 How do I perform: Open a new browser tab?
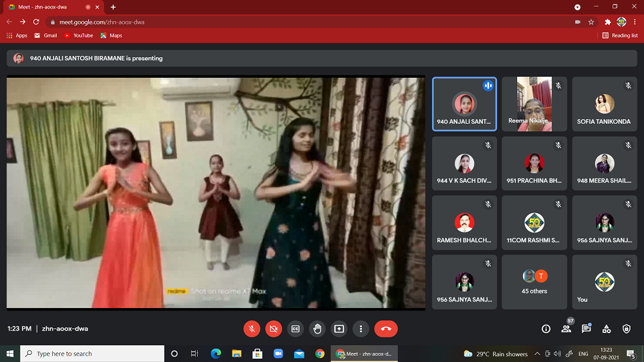pyautogui.click(x=113, y=6)
